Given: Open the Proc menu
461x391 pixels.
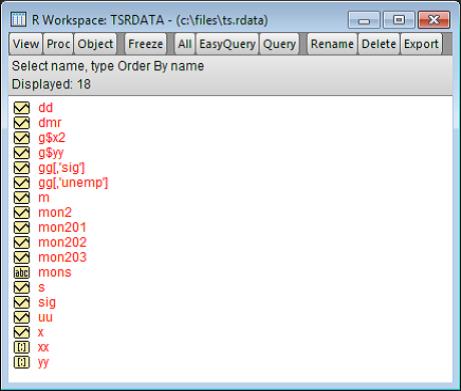Looking at the screenshot, I should click(58, 44).
